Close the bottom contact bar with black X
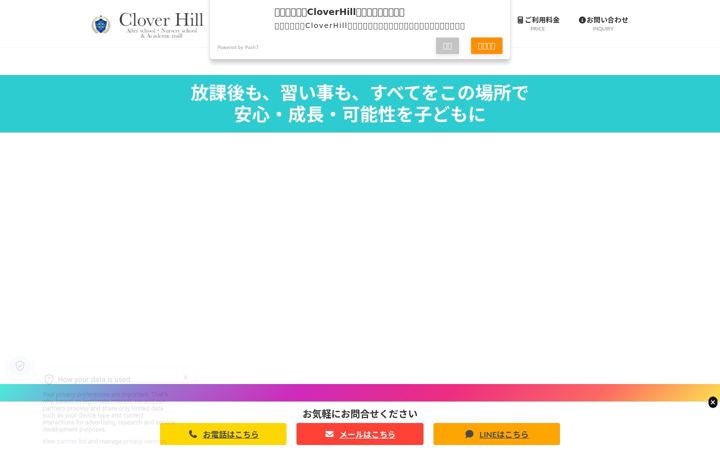720x450 pixels. pyautogui.click(x=713, y=402)
